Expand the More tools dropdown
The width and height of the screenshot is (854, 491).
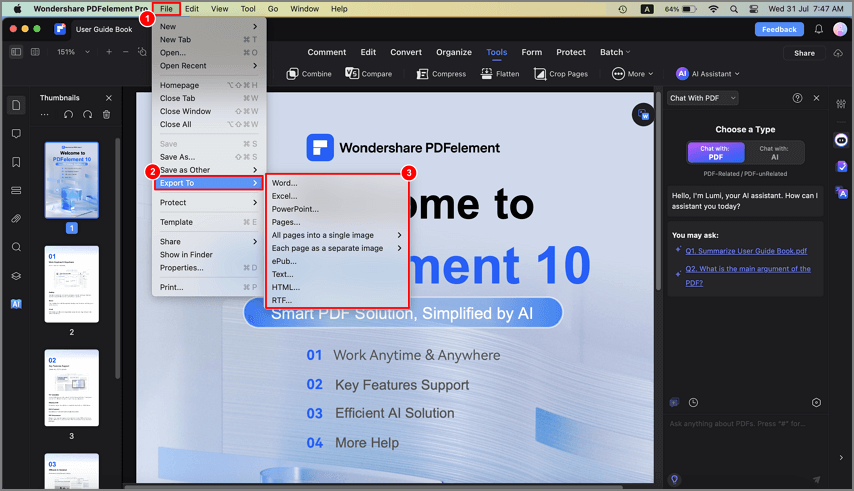[632, 73]
